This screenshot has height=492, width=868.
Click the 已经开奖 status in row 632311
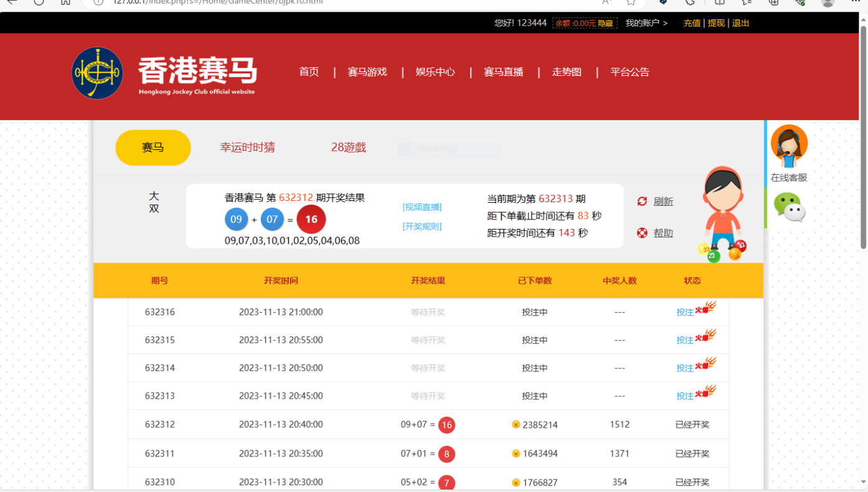[693, 453]
